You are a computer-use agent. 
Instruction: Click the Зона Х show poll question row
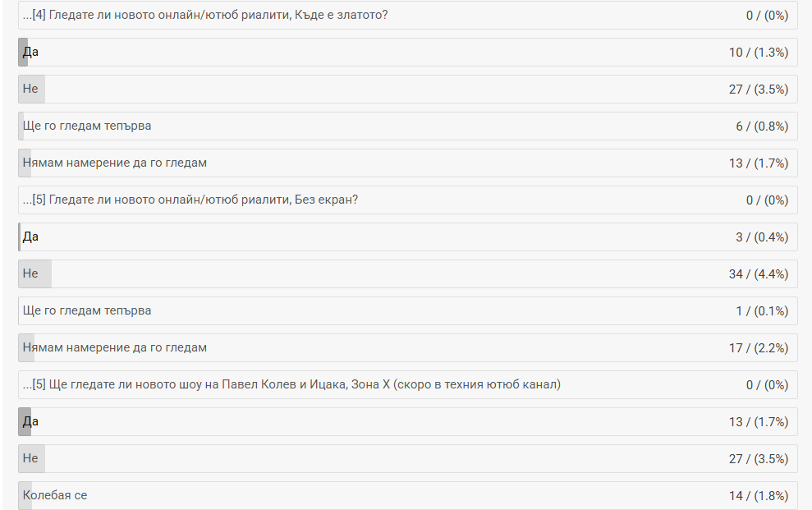[291, 385]
